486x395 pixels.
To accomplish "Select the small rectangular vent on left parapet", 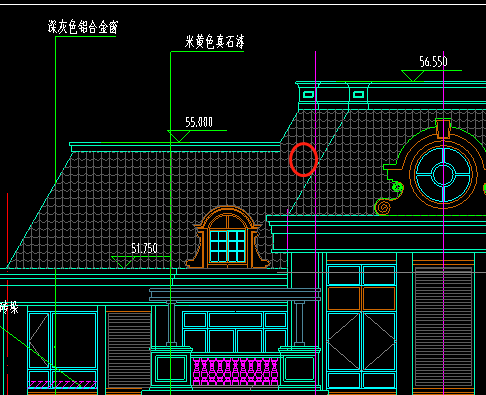I will 308,95.
